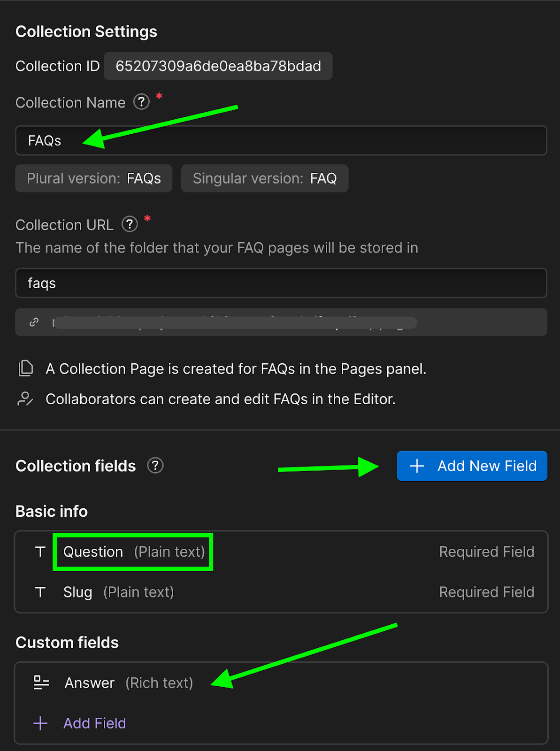Viewport: 560px width, 751px height.
Task: Open the Collection fields help icon
Action: (x=155, y=466)
